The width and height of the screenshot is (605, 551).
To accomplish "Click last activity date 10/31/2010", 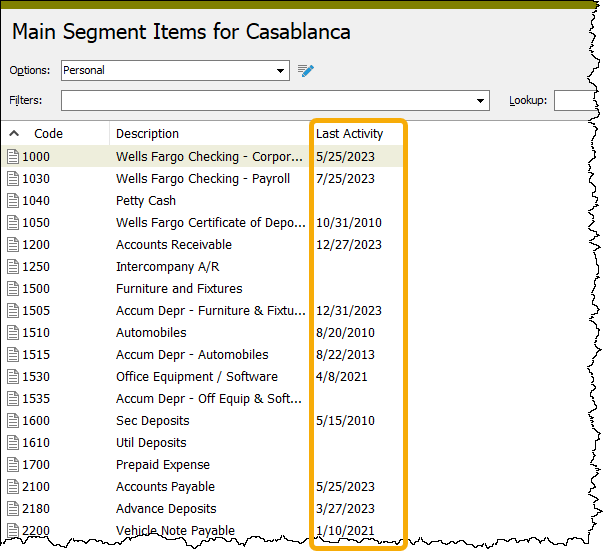I will 349,223.
